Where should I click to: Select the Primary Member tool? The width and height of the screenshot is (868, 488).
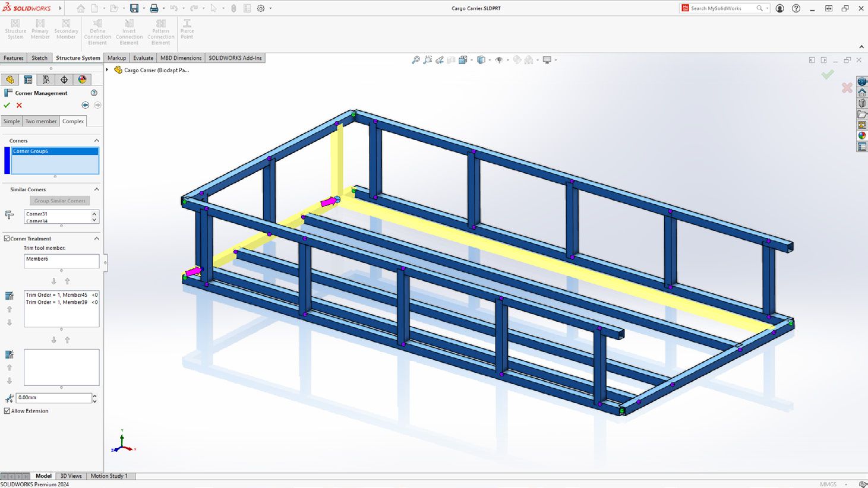pos(40,31)
